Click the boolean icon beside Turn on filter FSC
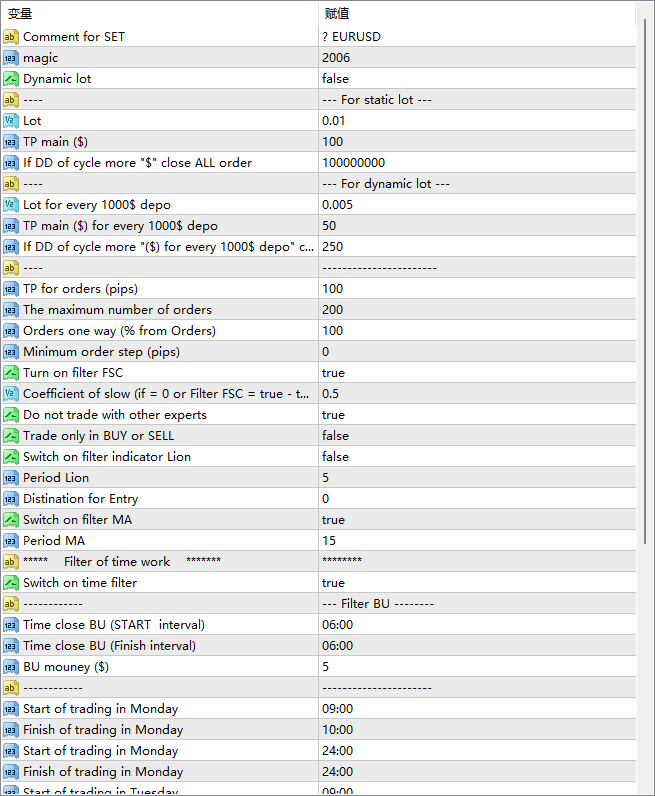 coord(11,373)
